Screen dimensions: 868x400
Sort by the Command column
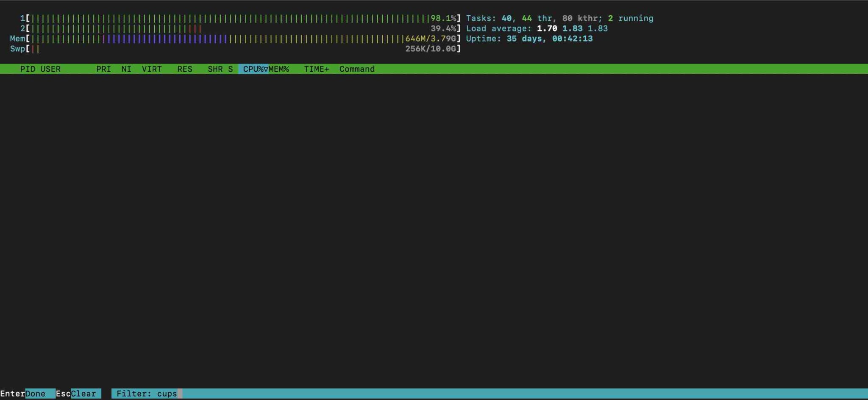point(356,69)
